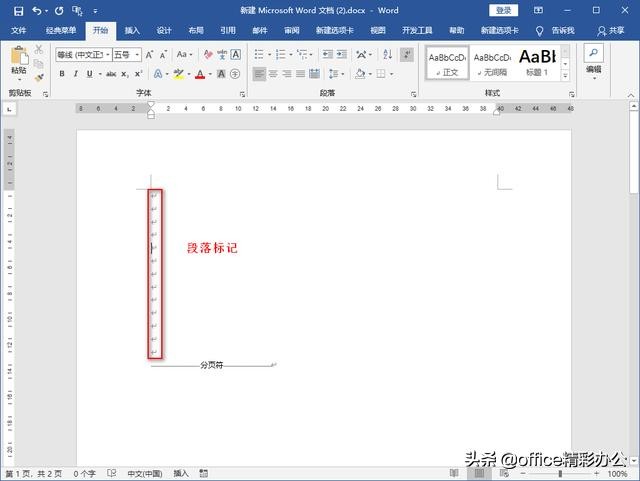Open the font name dropdown
Screen dimensions: 640x481
point(108,55)
